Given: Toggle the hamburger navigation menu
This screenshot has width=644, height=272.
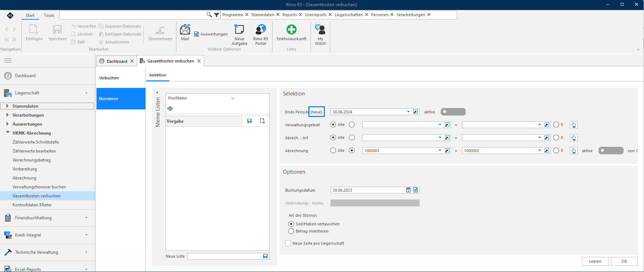Looking at the screenshot, I should click(8, 61).
